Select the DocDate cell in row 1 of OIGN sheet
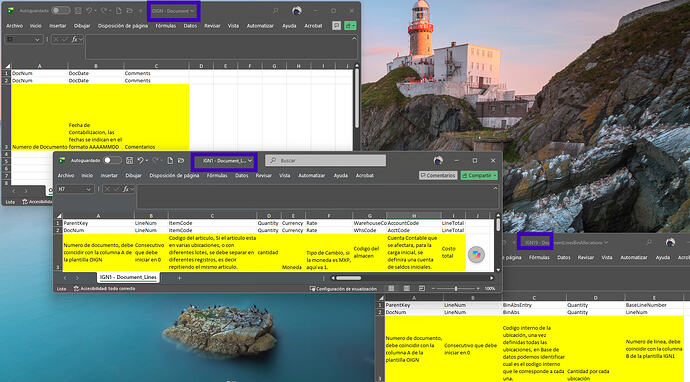The image size is (690, 382). click(95, 73)
